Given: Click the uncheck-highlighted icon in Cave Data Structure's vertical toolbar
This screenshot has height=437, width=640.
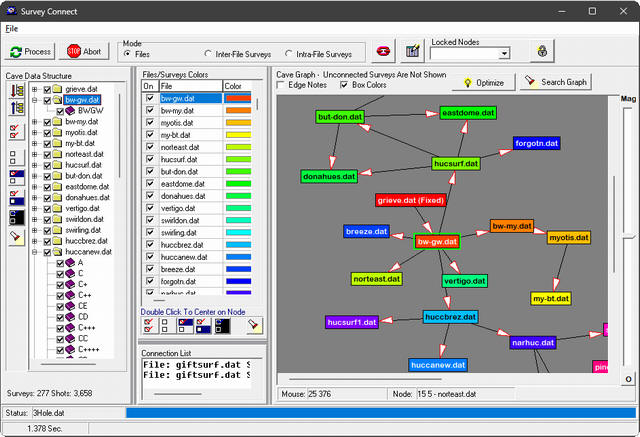Looking at the screenshot, I should pyautogui.click(x=16, y=197).
